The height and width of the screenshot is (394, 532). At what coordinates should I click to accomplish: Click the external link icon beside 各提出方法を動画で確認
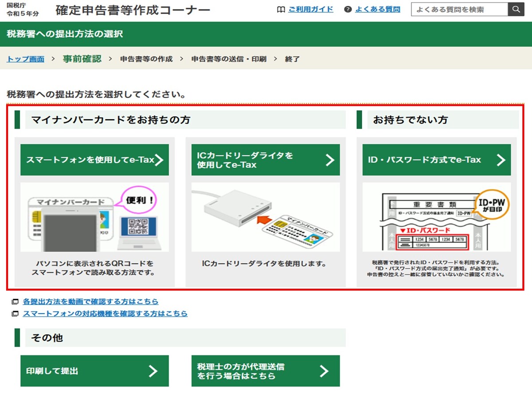point(16,302)
